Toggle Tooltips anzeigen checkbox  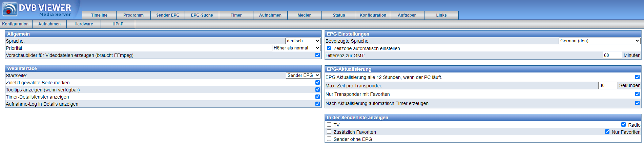pos(317,90)
